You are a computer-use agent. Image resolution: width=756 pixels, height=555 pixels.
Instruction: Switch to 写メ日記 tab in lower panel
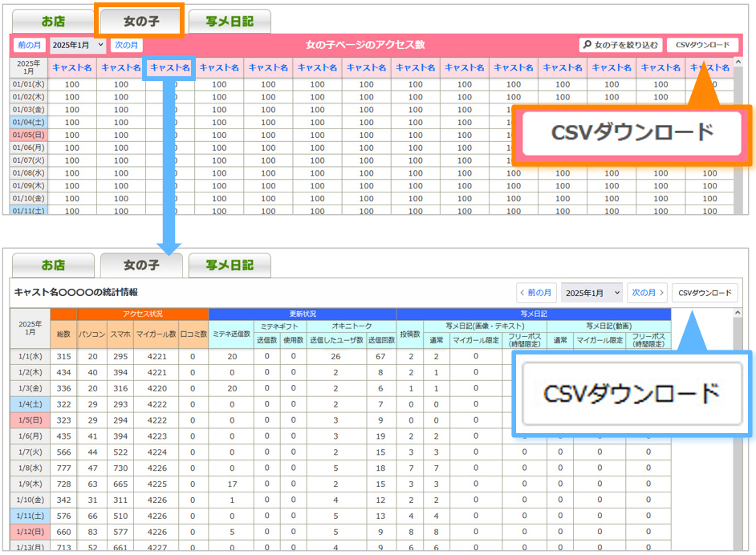click(x=229, y=265)
